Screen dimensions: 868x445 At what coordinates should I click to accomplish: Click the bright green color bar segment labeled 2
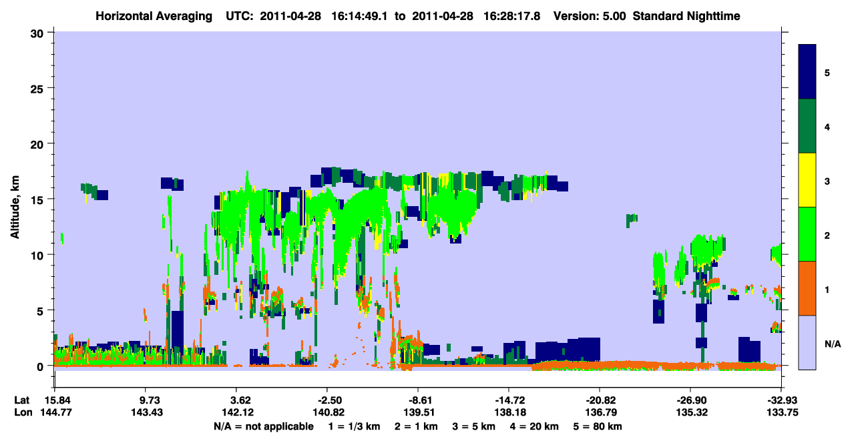pyautogui.click(x=807, y=234)
